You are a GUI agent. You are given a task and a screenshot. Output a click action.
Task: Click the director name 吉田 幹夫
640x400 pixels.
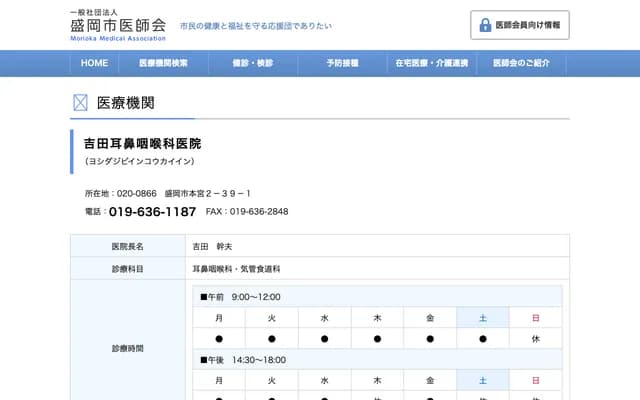pyautogui.click(x=212, y=246)
